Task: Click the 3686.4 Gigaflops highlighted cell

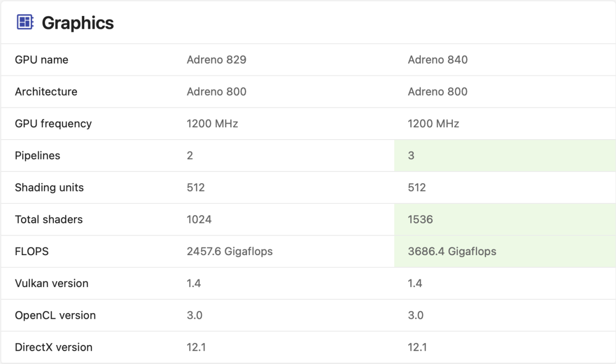Action: click(x=452, y=251)
